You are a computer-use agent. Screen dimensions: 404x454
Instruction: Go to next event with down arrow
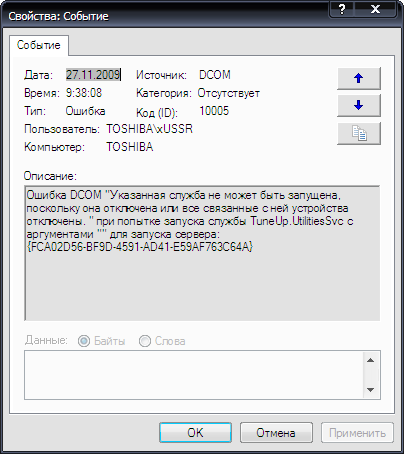pos(359,106)
